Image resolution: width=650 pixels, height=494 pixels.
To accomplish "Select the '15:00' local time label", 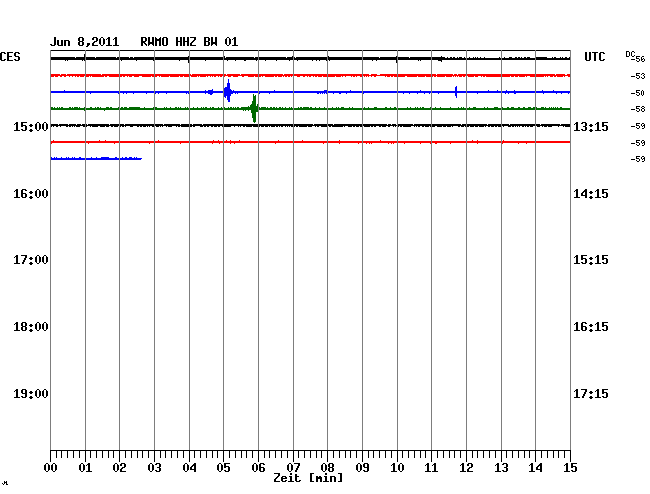I will 31,126.
